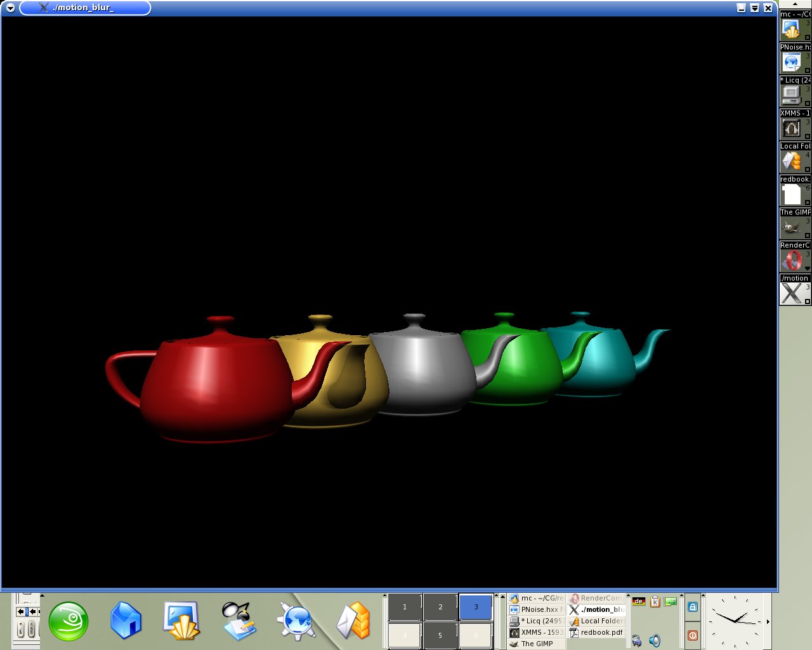Hide the panel with right edge arrow
The image size is (812, 650).
click(x=768, y=621)
